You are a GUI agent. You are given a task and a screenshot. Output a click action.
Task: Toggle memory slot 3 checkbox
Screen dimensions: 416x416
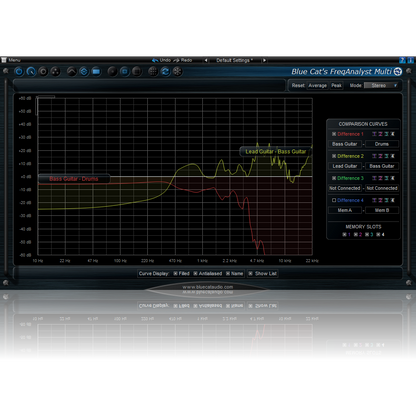[367, 234]
